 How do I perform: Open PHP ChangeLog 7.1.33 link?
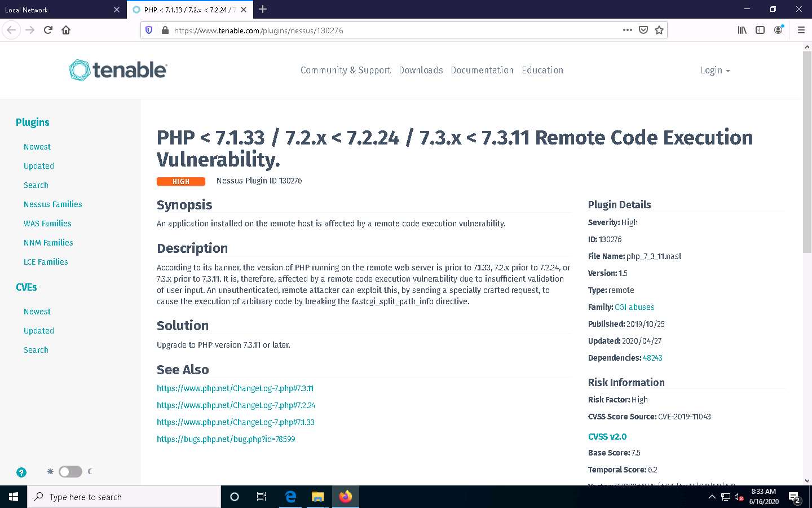tap(236, 422)
